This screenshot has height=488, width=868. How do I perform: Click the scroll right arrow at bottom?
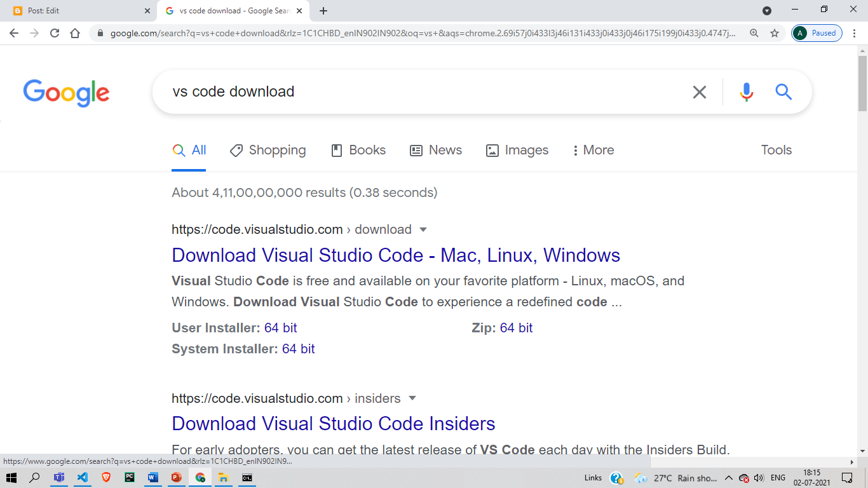(x=853, y=462)
